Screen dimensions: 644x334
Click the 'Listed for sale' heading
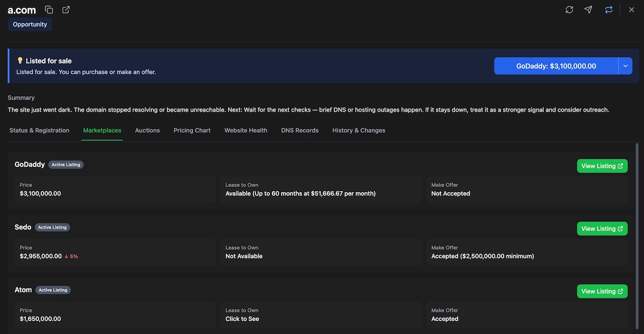(x=49, y=61)
